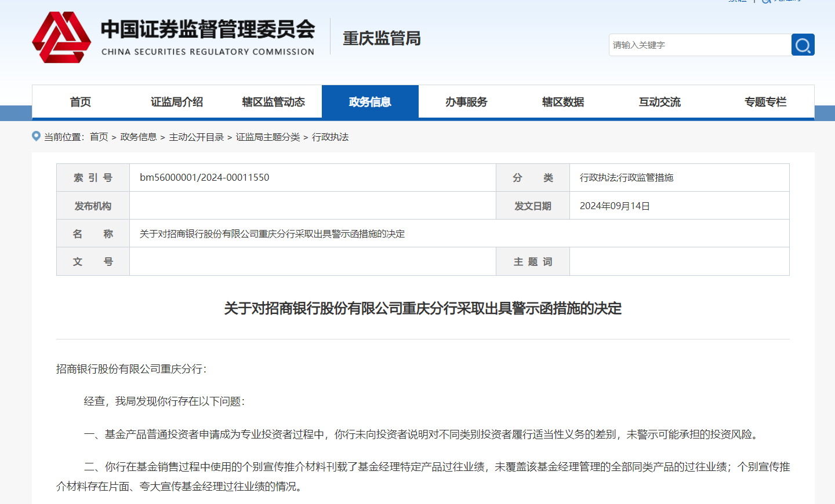
Task: Select 辖区数据 from the navigation bar
Action: click(x=562, y=101)
